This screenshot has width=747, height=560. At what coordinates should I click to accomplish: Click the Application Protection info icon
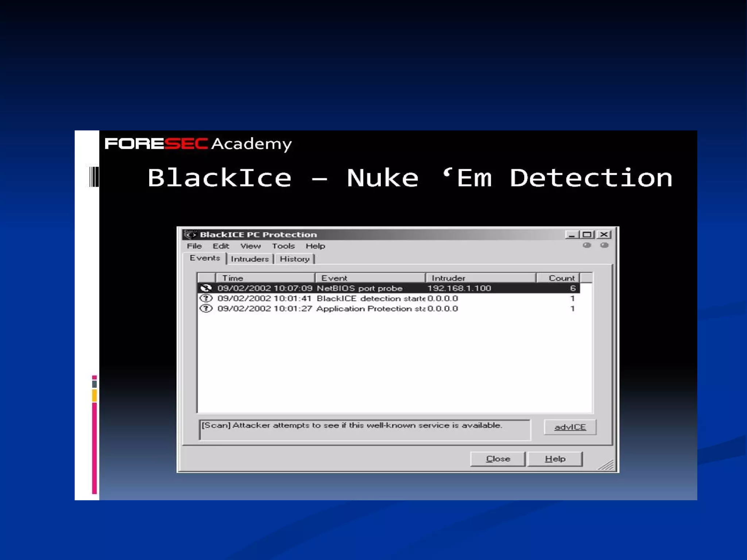point(206,308)
